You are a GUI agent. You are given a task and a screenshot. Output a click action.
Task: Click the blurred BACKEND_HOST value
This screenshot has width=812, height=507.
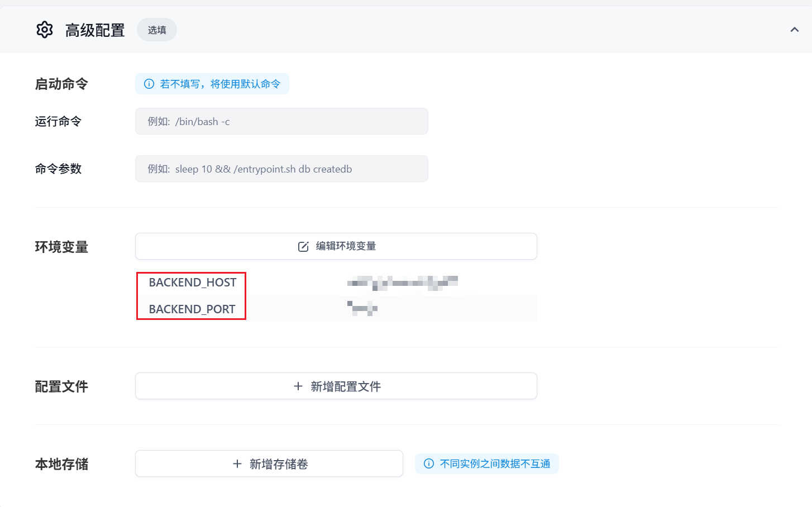click(x=402, y=283)
